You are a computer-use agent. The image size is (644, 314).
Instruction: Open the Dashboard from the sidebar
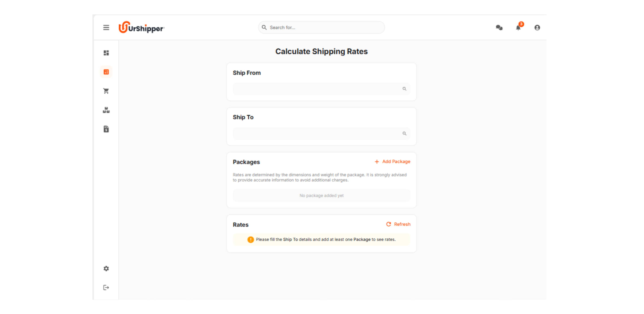pos(106,53)
